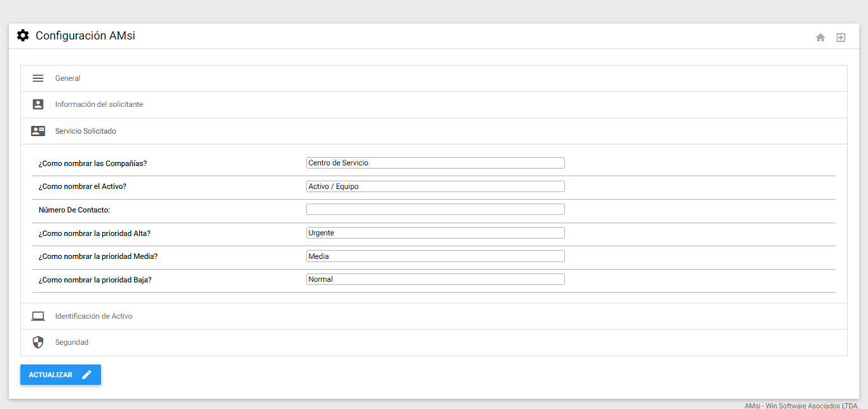Collapse the Servicio Solicitado section
Screen dimensions: 868x409
click(x=434, y=131)
